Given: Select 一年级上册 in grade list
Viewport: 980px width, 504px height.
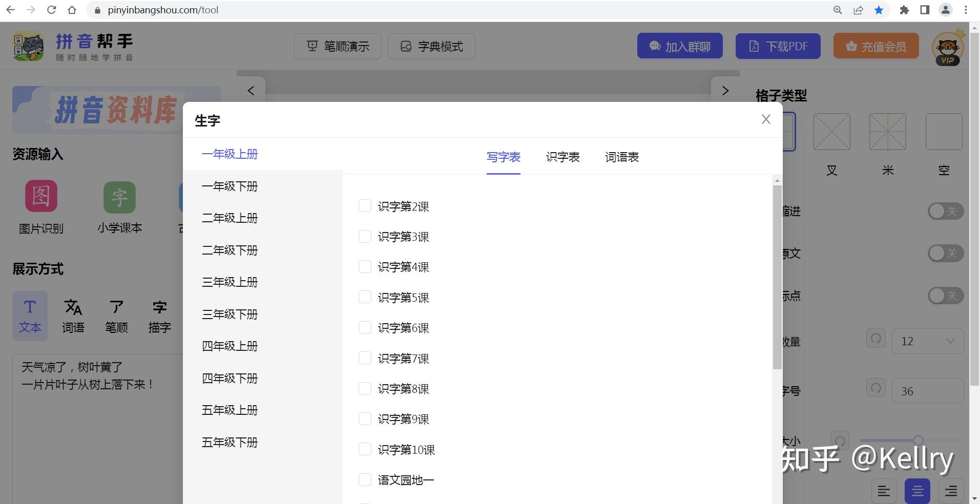Looking at the screenshot, I should [263, 154].
